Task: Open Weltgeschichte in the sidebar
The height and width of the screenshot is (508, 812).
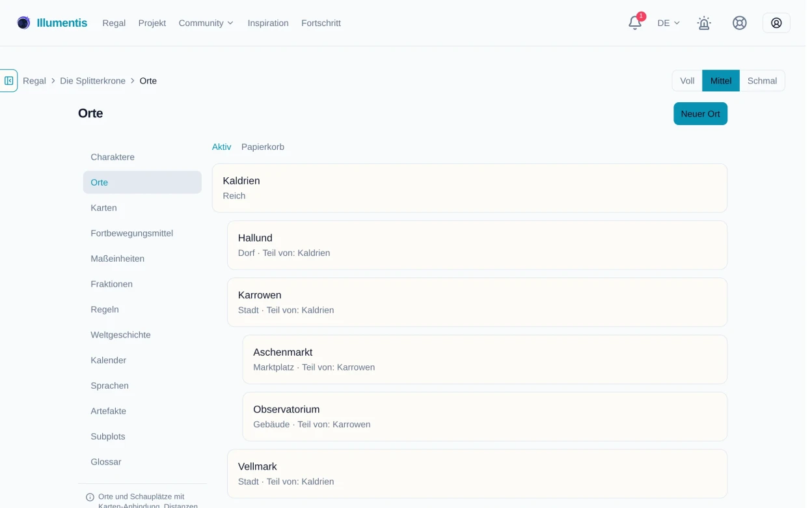Action: [142, 335]
